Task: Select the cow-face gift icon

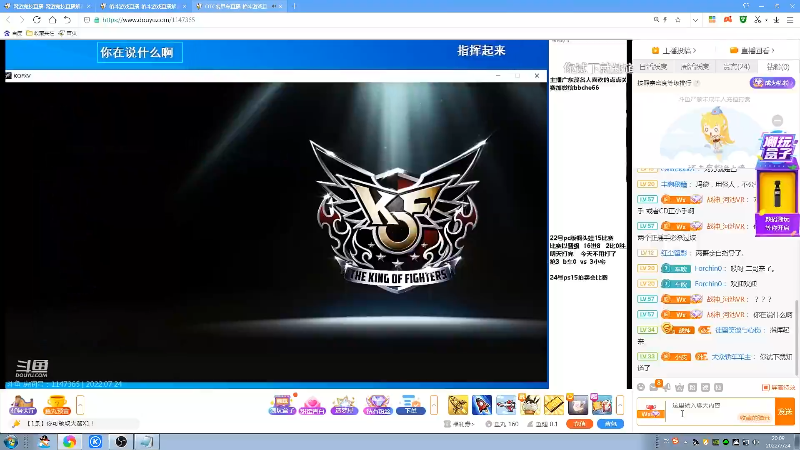Action: [530, 405]
